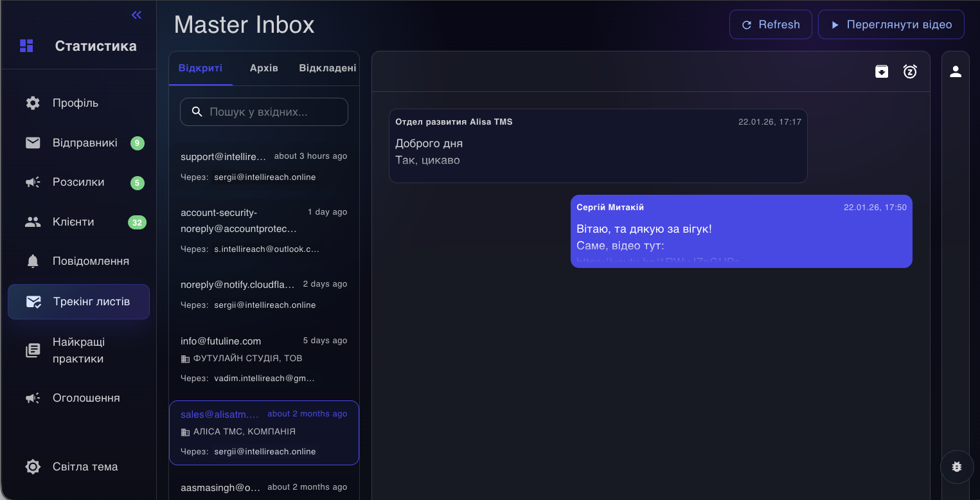The width and height of the screenshot is (980, 500).
Task: Click the green 32 badge next to Клієнти
Action: point(138,222)
